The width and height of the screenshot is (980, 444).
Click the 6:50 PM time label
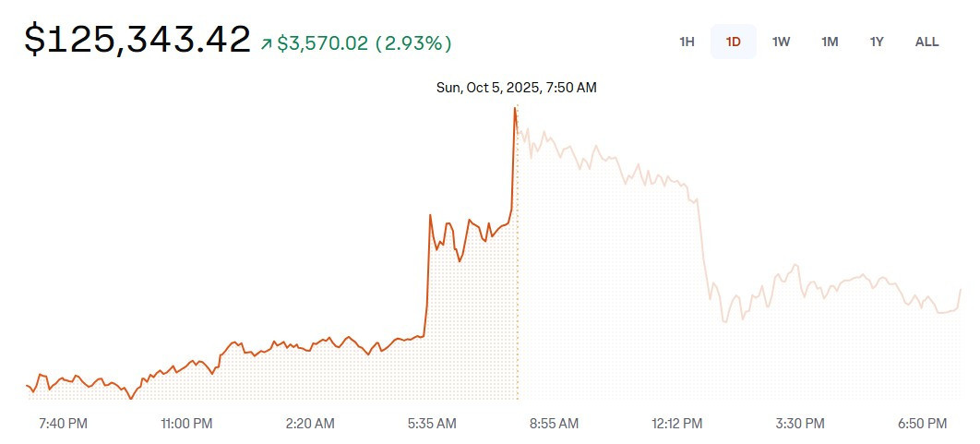tap(923, 424)
